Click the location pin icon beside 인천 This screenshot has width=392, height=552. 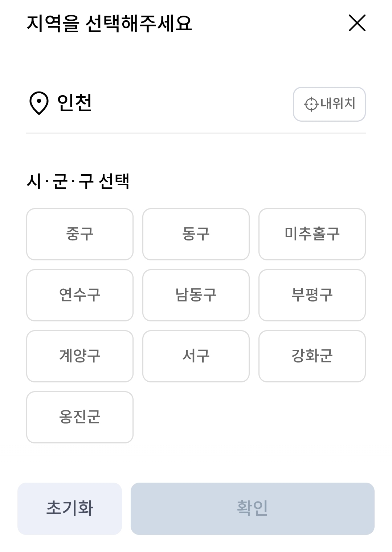pos(39,103)
